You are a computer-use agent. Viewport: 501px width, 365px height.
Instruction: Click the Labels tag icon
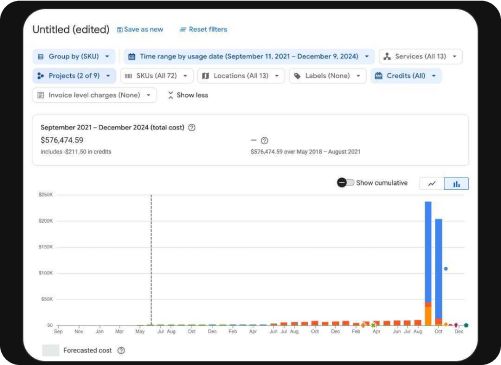(x=297, y=76)
